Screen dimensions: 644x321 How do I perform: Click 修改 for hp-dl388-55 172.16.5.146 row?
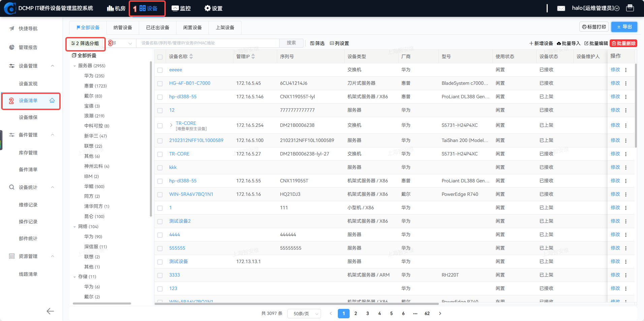(x=615, y=97)
